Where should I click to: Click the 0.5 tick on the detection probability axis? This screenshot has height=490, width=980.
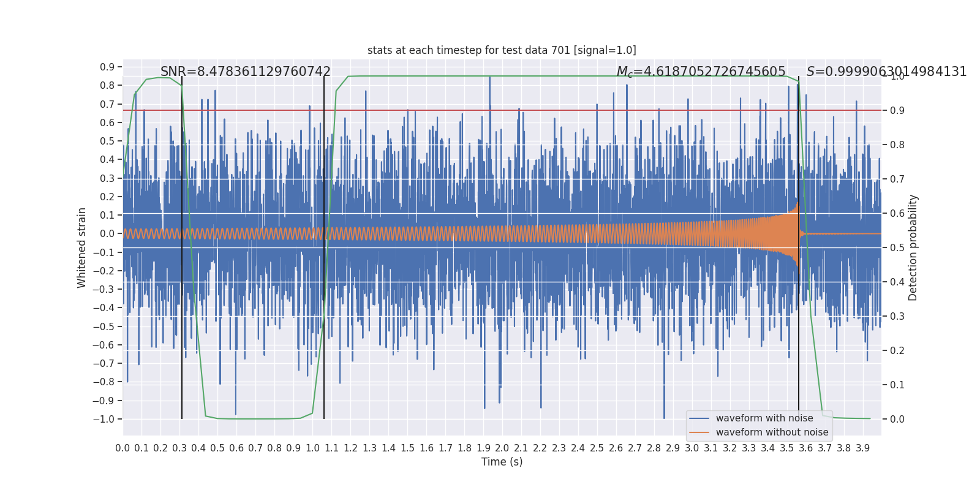click(x=897, y=248)
